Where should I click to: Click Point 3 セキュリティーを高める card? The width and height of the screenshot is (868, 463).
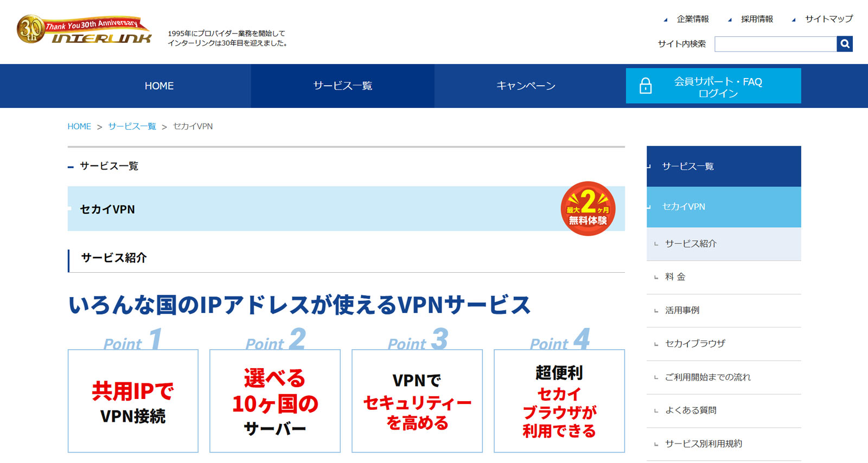pos(417,401)
